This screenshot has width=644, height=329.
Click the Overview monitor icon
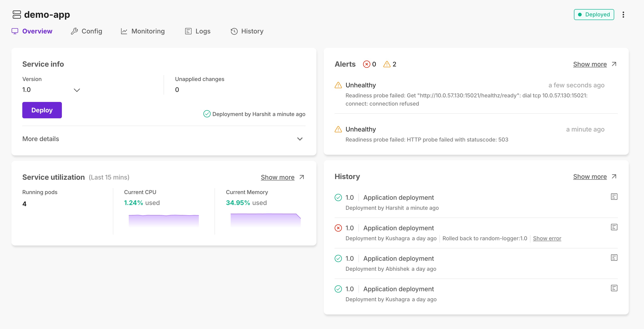coord(14,31)
